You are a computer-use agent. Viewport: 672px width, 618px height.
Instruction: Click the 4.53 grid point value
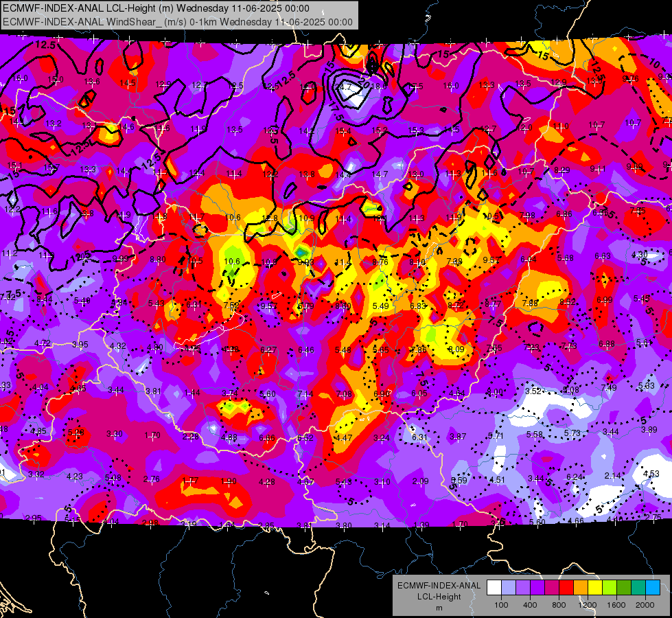point(651,474)
